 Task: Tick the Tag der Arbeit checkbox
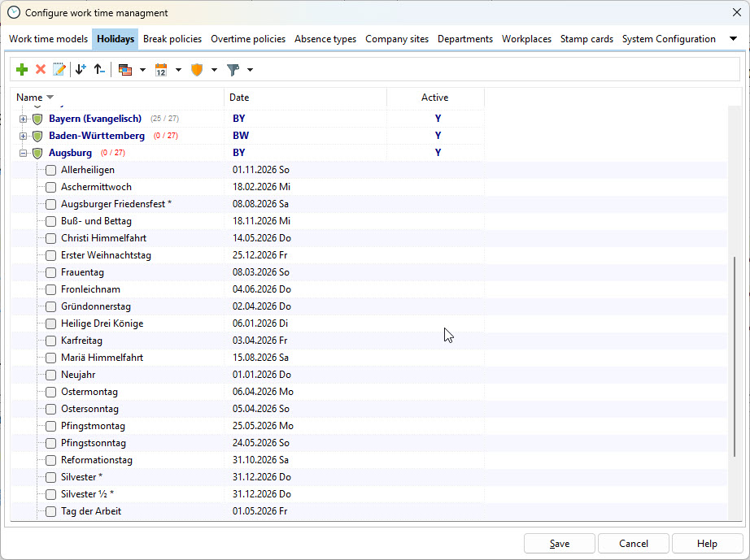(51, 511)
